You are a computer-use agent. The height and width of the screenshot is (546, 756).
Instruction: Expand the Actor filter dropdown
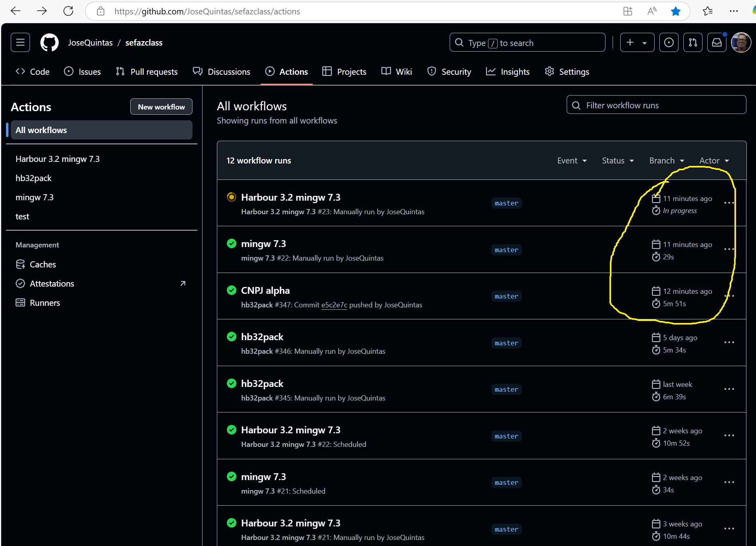click(714, 161)
